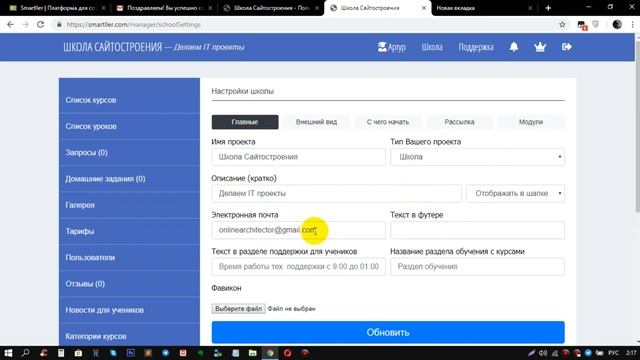This screenshot has width=640, height=360.
Task: Open the Store bag icon in taskbar
Action: pyautogui.click(x=78, y=353)
